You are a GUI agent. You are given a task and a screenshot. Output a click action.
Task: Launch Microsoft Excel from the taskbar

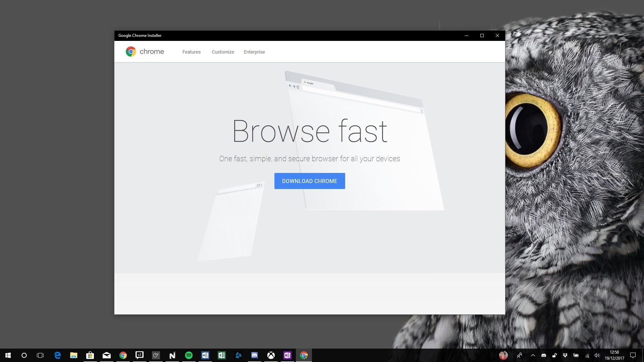tap(222, 355)
